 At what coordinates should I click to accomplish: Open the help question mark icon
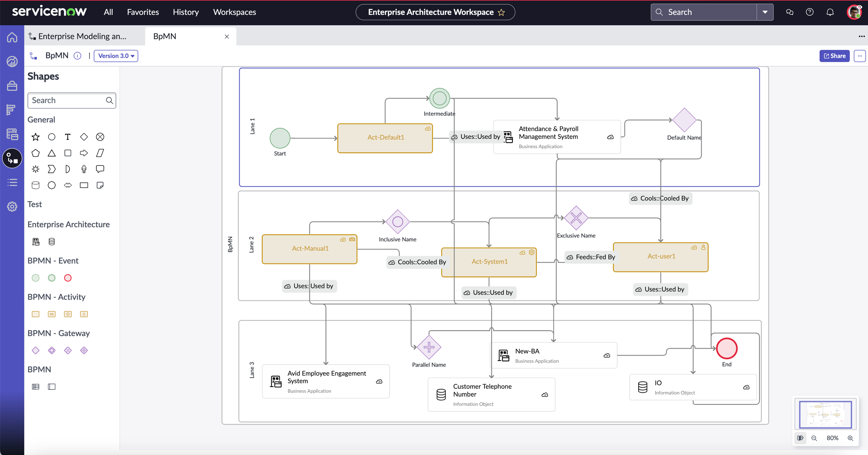point(810,12)
